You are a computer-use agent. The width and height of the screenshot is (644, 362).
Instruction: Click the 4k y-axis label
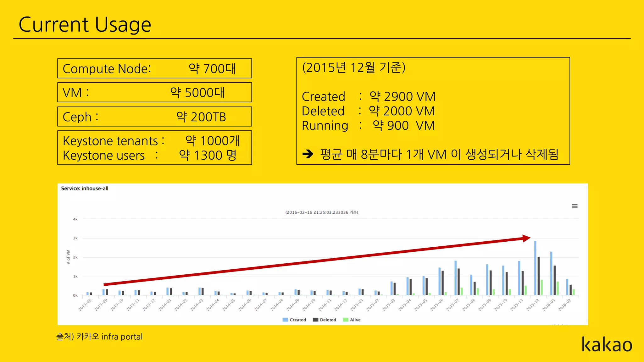(x=75, y=219)
